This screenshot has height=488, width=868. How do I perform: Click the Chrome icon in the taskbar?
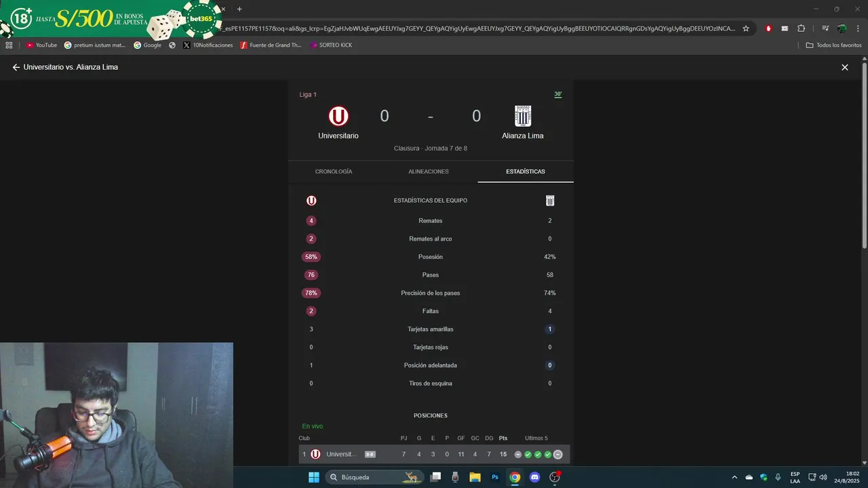[x=515, y=477]
